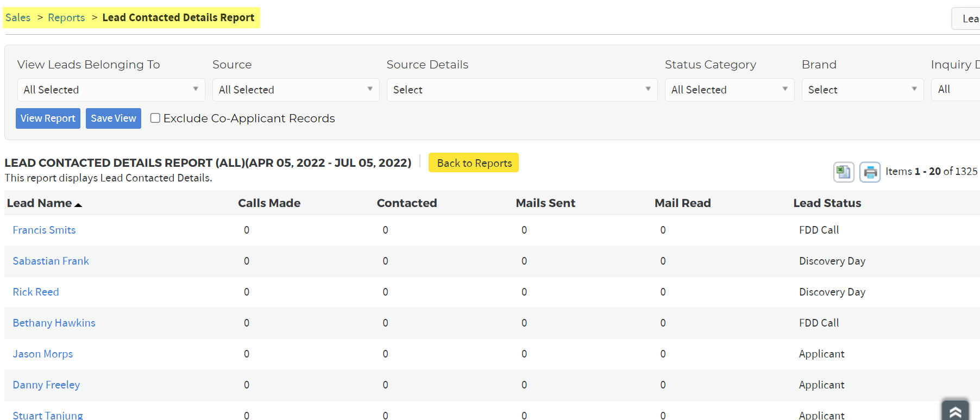Select Rick Reed 'Discovery Day' status
This screenshot has height=420, width=980.
point(832,292)
